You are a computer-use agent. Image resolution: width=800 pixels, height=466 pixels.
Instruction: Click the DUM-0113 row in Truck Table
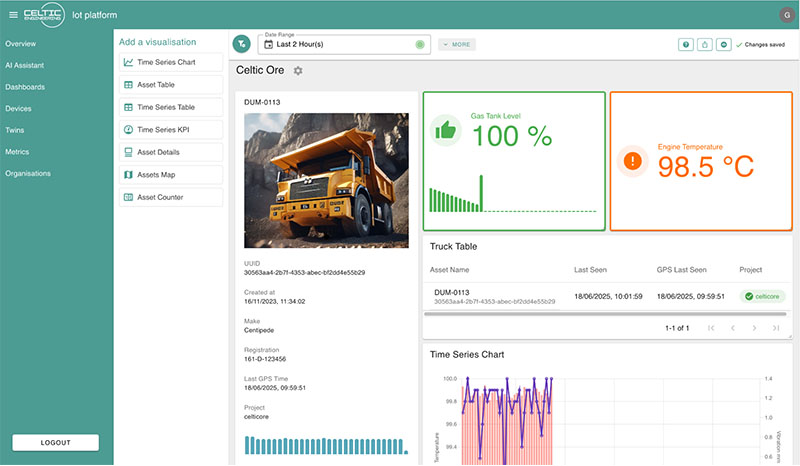click(x=607, y=296)
